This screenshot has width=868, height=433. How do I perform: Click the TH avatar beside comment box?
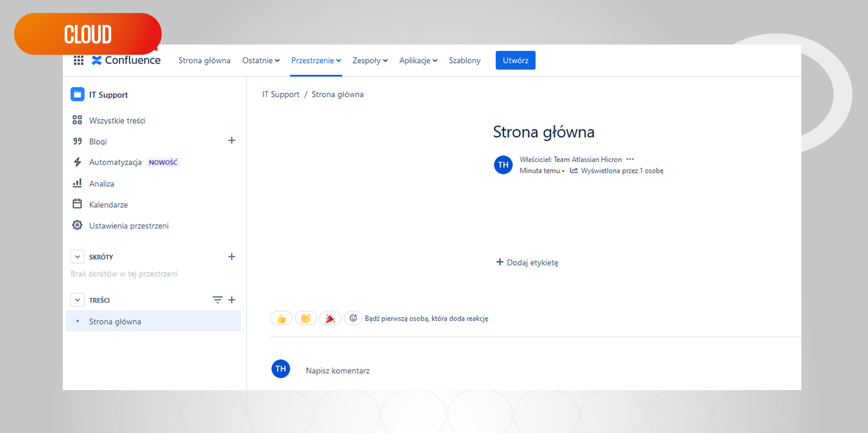pos(280,369)
